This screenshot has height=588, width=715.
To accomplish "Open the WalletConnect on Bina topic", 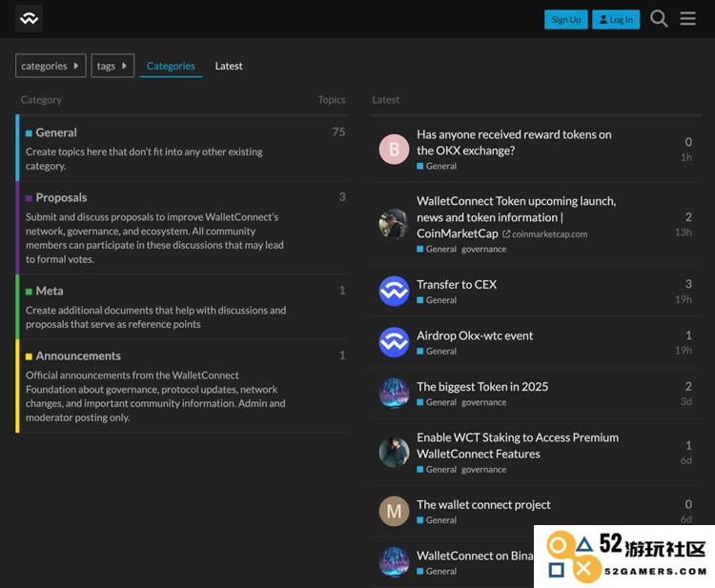I will click(475, 556).
